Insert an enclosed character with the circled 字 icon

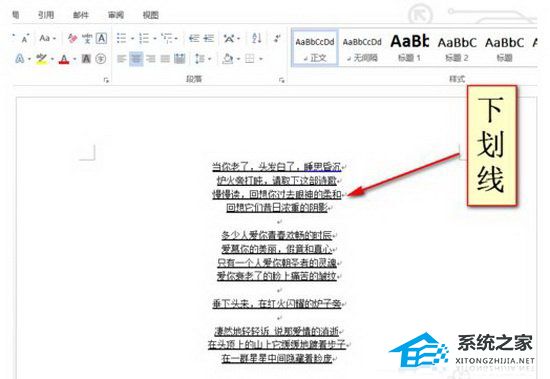pos(101,59)
